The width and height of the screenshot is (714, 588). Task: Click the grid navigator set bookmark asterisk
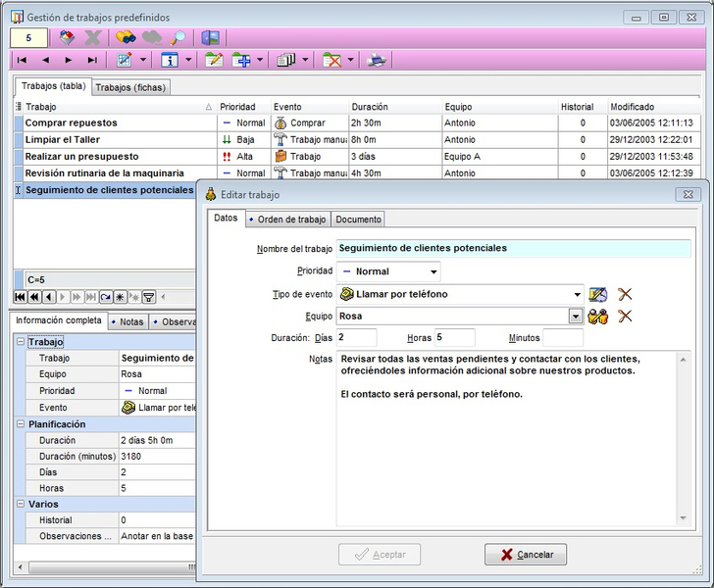click(x=120, y=297)
